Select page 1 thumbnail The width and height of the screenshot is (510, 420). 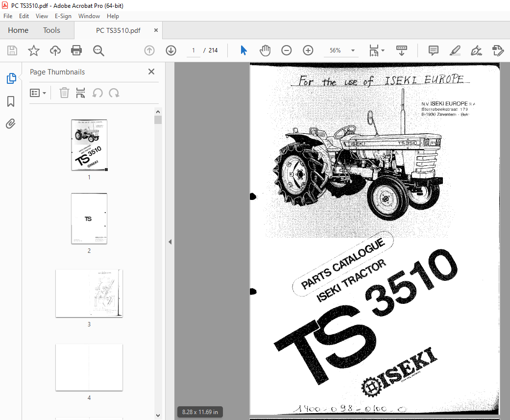[x=89, y=145]
